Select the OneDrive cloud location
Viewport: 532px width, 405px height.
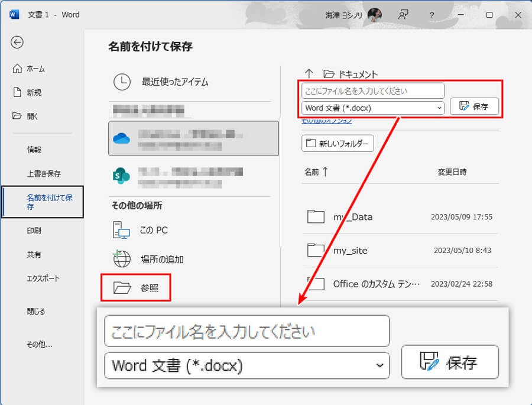(193, 138)
